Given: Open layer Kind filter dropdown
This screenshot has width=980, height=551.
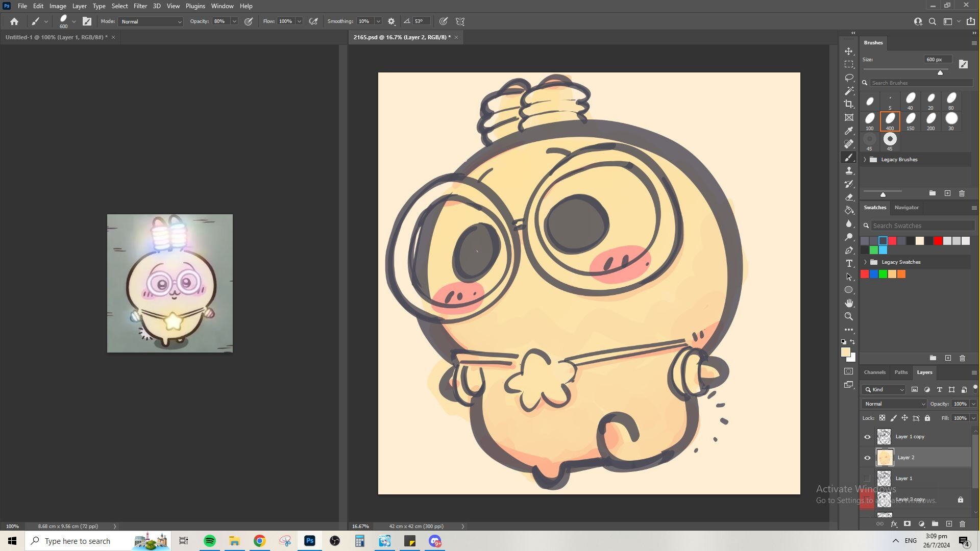Looking at the screenshot, I should tap(884, 390).
